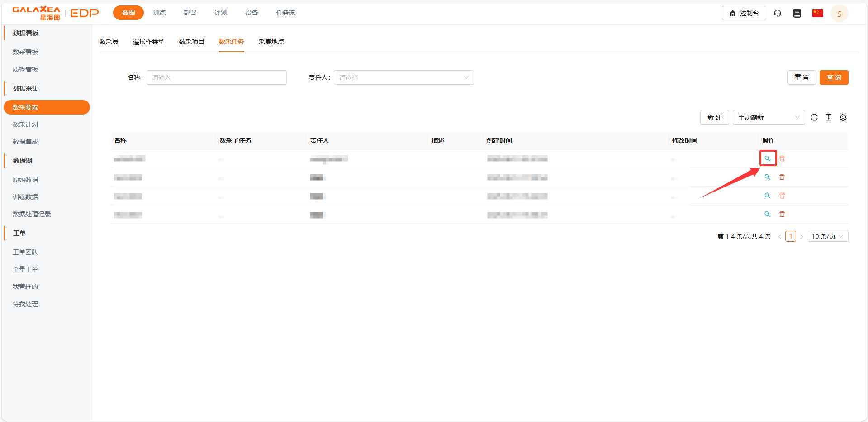868x422 pixels.
Task: Open the table density/row height icon
Action: (829, 117)
